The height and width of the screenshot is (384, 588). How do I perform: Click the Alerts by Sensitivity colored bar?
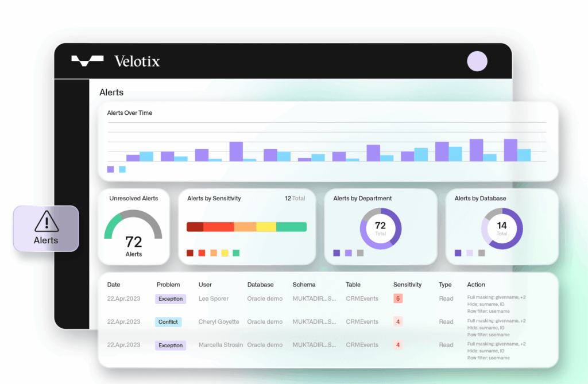click(247, 227)
